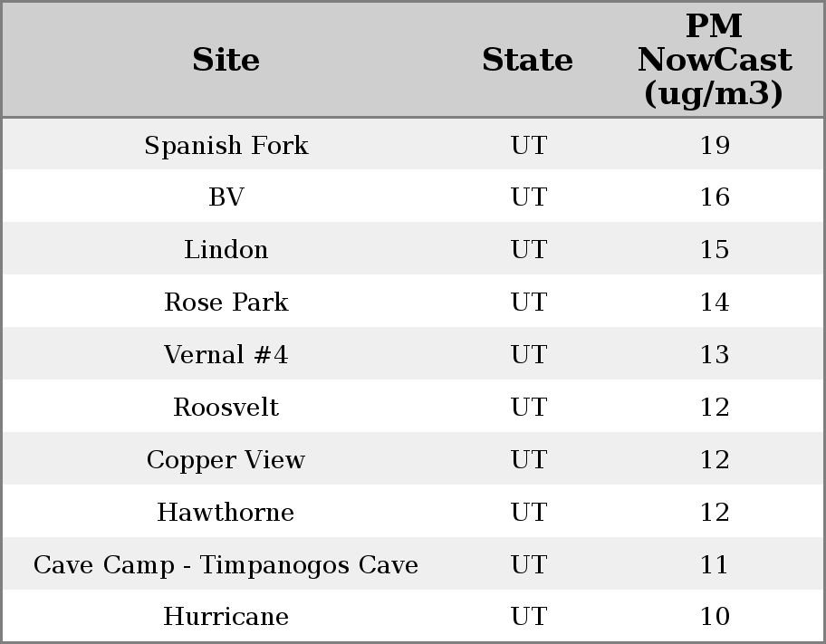
Task: Click the Site column header
Action: (226, 60)
